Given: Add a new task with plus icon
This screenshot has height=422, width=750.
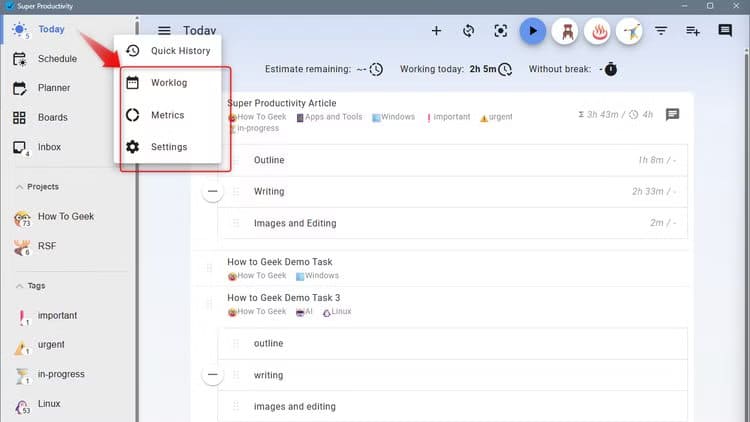Looking at the screenshot, I should tap(436, 31).
